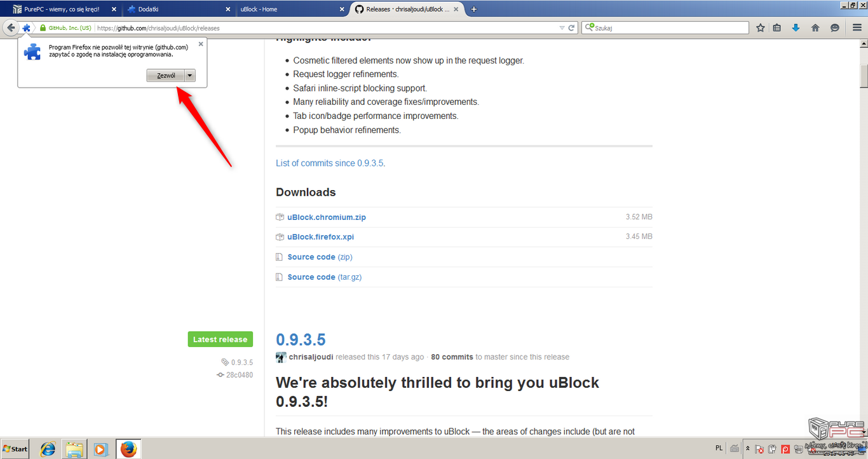Click the chrisaljoudi author avatar
This screenshot has width=868, height=459.
tap(281, 357)
